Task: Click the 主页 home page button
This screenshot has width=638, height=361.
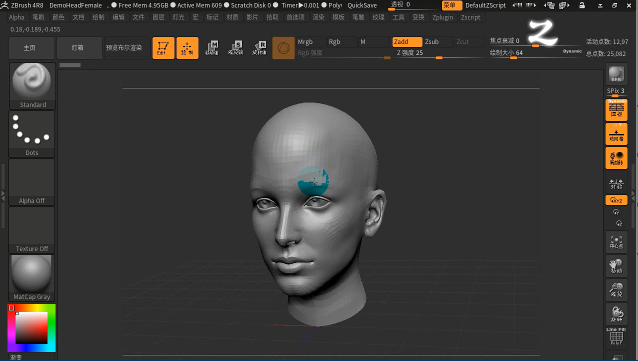Action: (x=31, y=48)
